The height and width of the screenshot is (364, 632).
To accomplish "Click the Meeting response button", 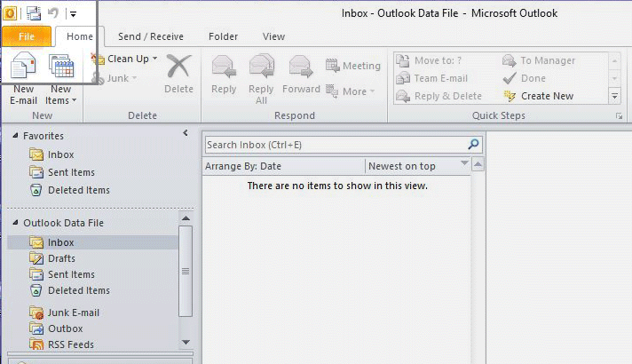I will (x=352, y=66).
